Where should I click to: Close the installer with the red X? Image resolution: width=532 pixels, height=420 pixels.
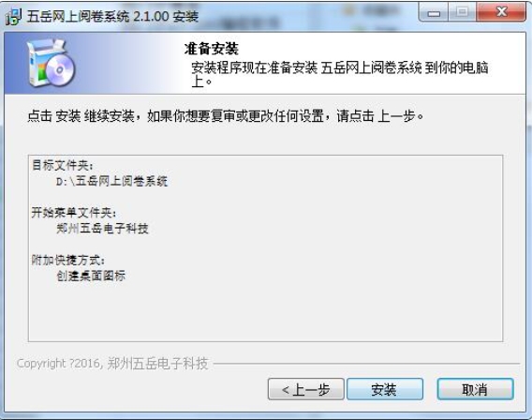tap(501, 13)
